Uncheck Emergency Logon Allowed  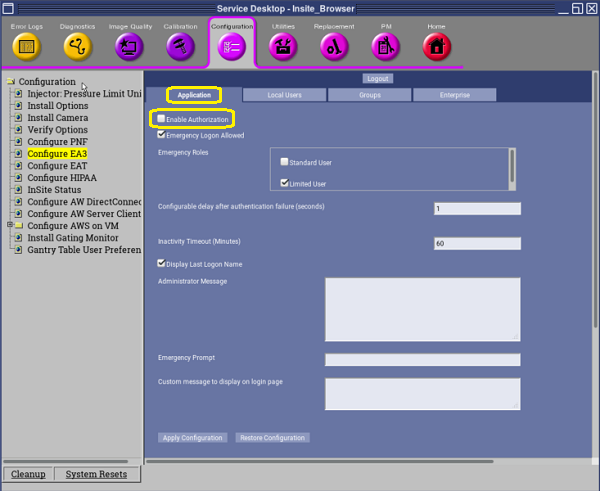click(x=162, y=135)
